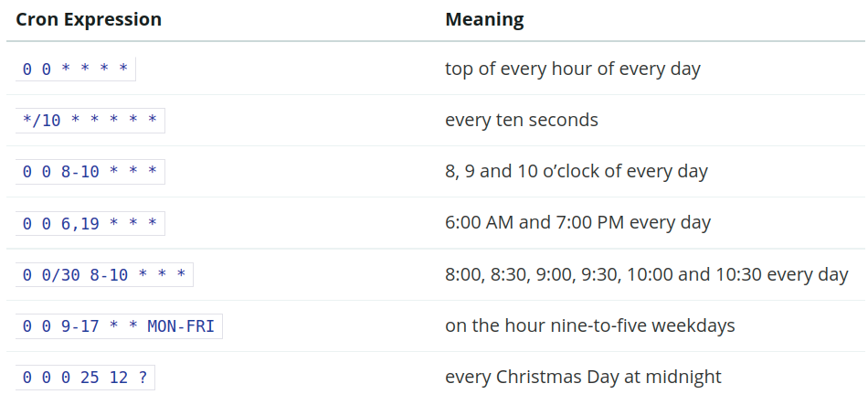This screenshot has width=868, height=405.
Task: Select the 0 0 * * * * code box
Action: (75, 69)
